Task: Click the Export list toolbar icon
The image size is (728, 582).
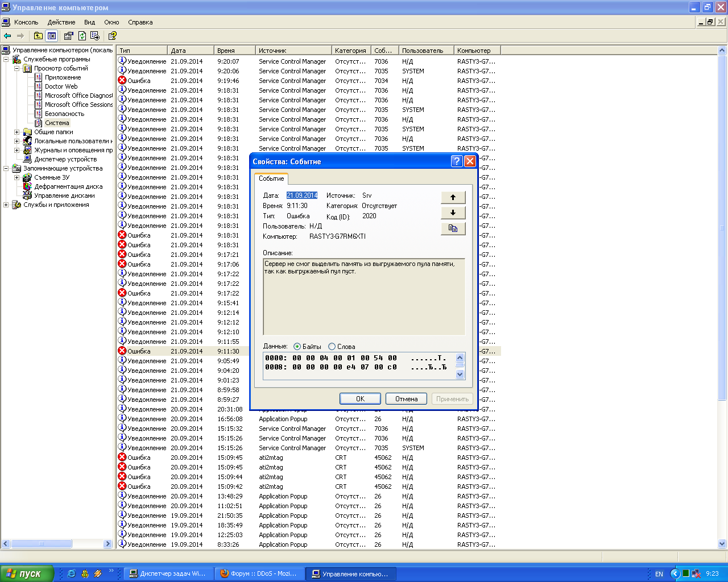Action: (95, 36)
